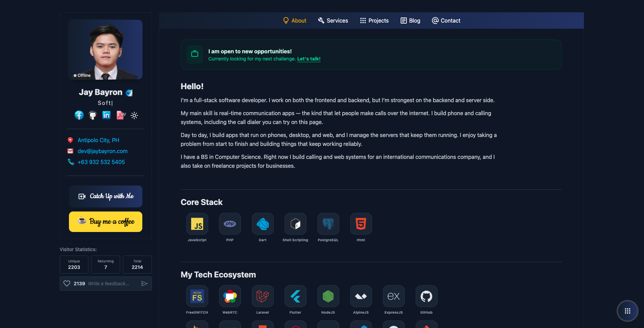The image size is (644, 328).
Task: Open the GitHub profile icon in sidebar
Action: point(93,115)
